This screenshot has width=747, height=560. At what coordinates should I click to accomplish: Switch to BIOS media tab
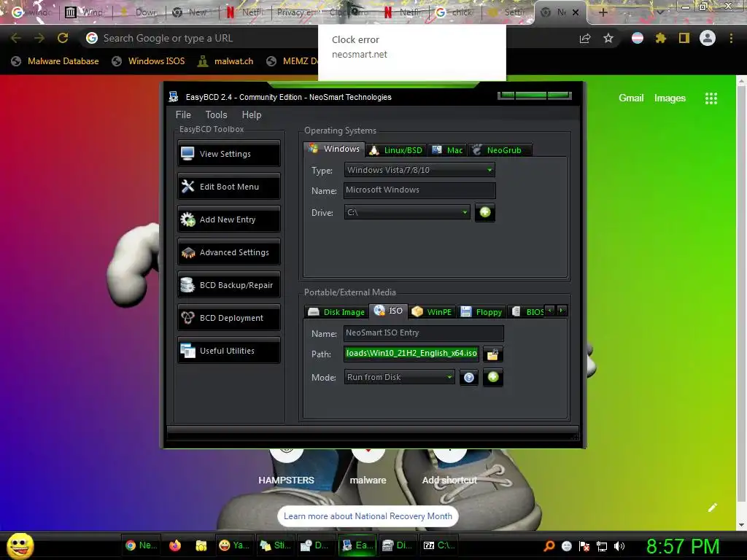point(528,312)
